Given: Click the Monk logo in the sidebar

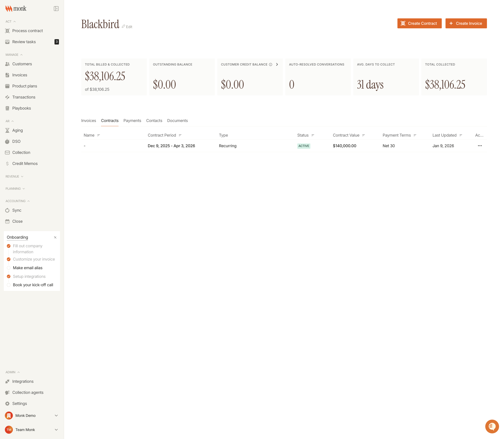Looking at the screenshot, I should [x=16, y=8].
